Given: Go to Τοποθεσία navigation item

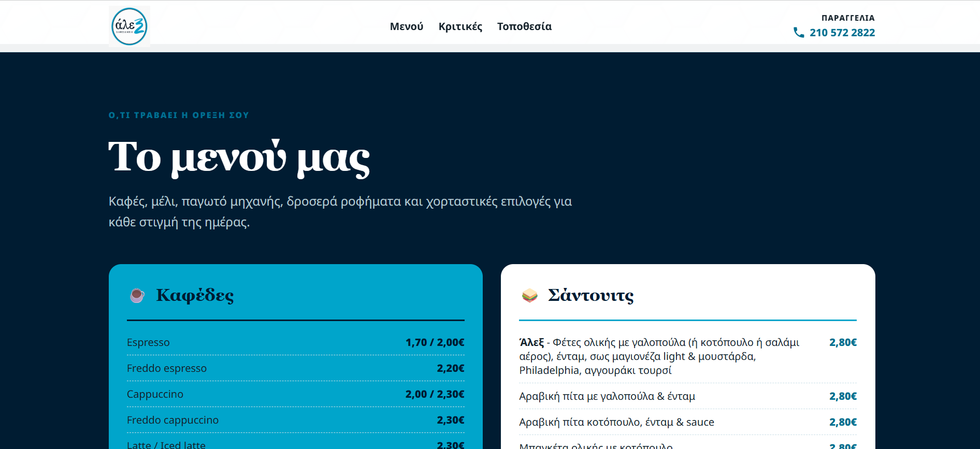Looking at the screenshot, I should 524,26.
